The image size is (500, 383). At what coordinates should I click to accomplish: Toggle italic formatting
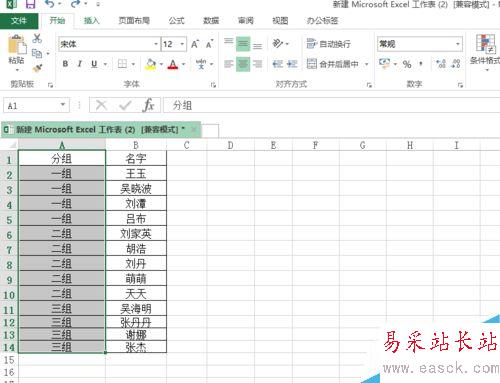pos(80,64)
